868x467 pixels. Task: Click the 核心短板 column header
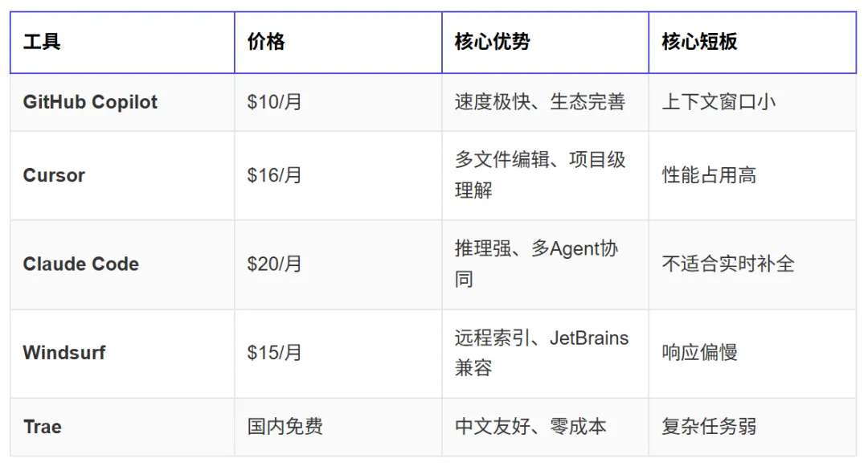tap(753, 42)
